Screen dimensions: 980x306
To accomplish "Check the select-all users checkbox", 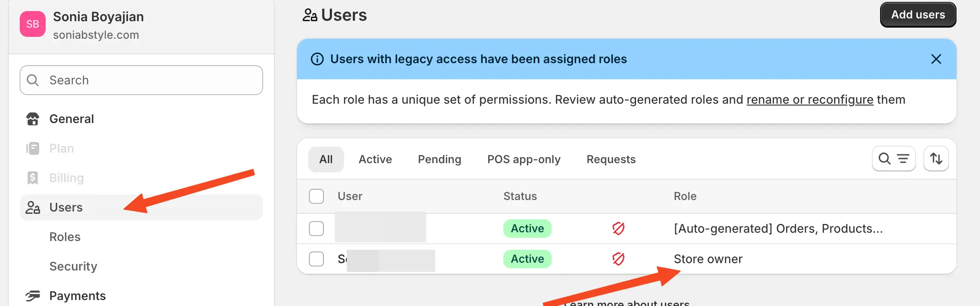I will pyautogui.click(x=316, y=196).
